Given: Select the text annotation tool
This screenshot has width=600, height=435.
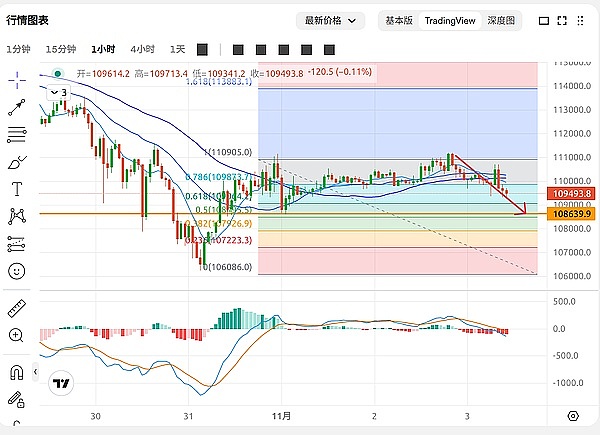Looking at the screenshot, I should (17, 188).
